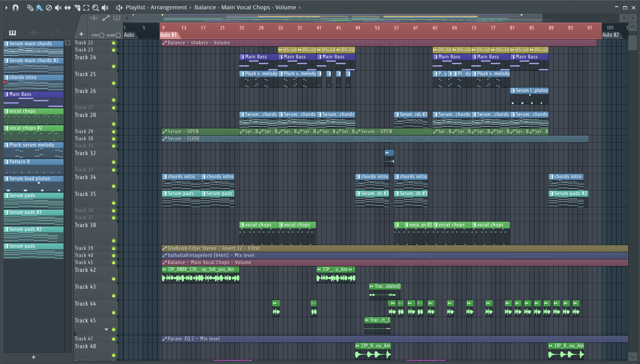
Task: Select the Zoom tool
Action: [95, 8]
